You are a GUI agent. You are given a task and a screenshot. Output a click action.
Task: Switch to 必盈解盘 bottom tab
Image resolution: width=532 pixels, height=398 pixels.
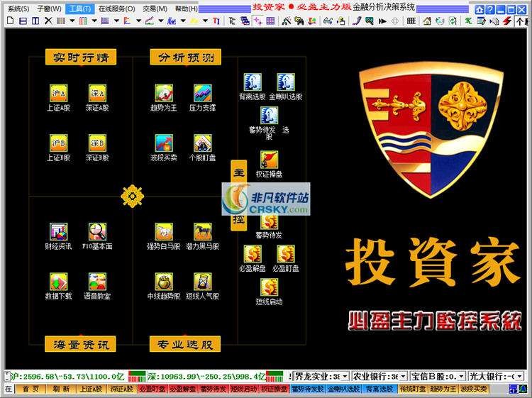[183, 389]
